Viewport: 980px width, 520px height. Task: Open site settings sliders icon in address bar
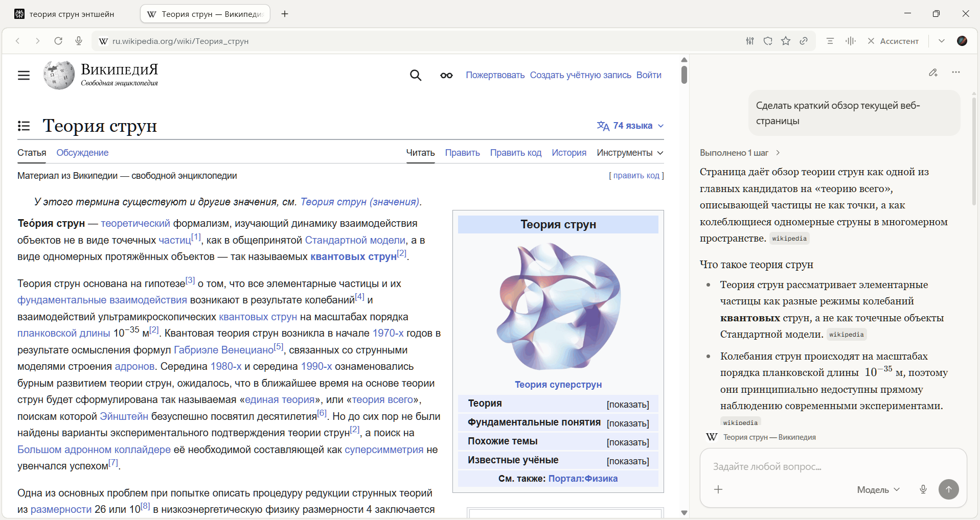pyautogui.click(x=750, y=41)
